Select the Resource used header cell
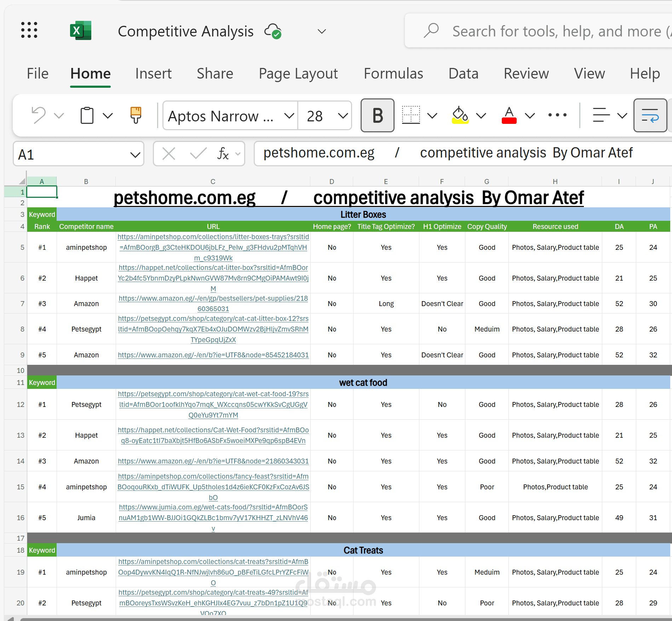Image resolution: width=672 pixels, height=621 pixels. tap(555, 226)
